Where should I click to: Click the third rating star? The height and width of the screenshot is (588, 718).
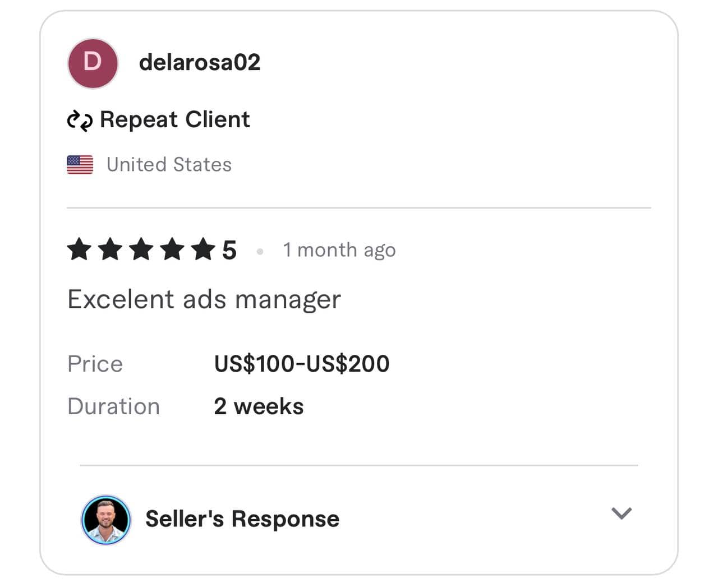click(141, 249)
